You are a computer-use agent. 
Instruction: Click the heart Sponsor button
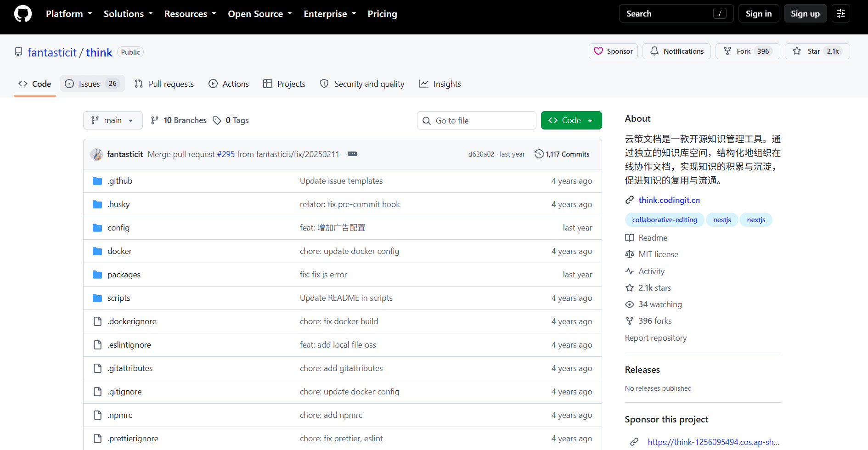pyautogui.click(x=613, y=51)
